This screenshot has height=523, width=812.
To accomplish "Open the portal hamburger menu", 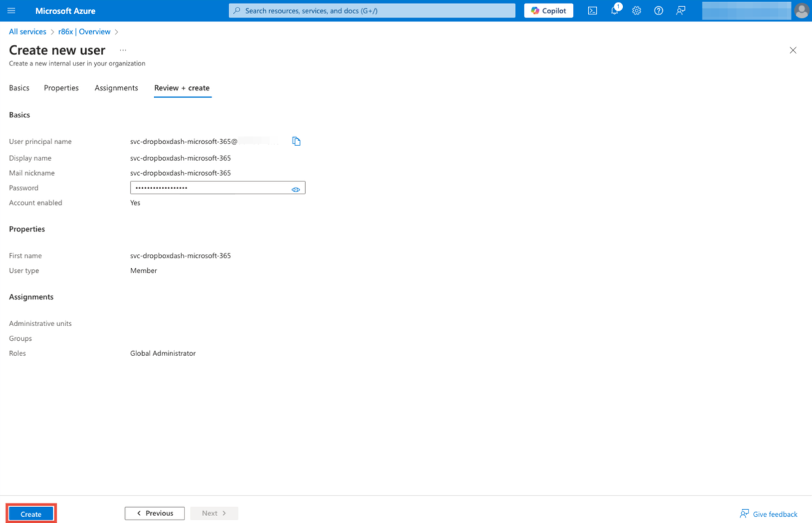I will (x=11, y=10).
